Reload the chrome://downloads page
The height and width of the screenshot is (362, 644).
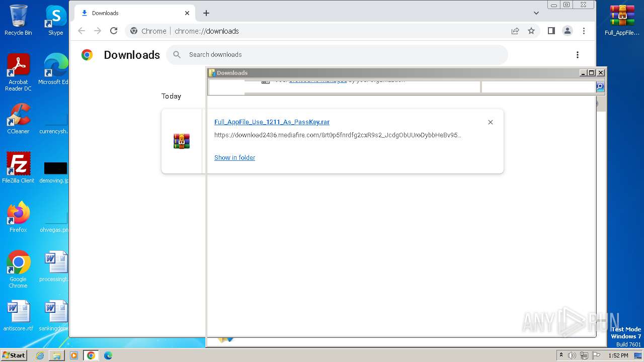[x=114, y=31]
